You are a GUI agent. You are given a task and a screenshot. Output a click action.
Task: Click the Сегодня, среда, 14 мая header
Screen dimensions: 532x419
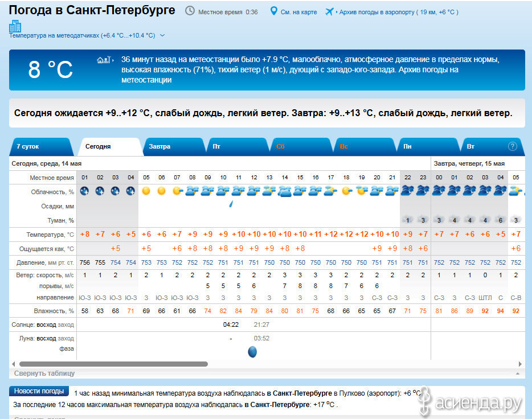(x=47, y=163)
